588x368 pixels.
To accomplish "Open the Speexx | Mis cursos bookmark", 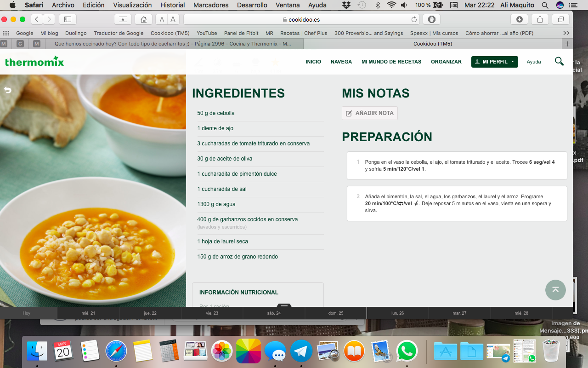I will pos(434,33).
